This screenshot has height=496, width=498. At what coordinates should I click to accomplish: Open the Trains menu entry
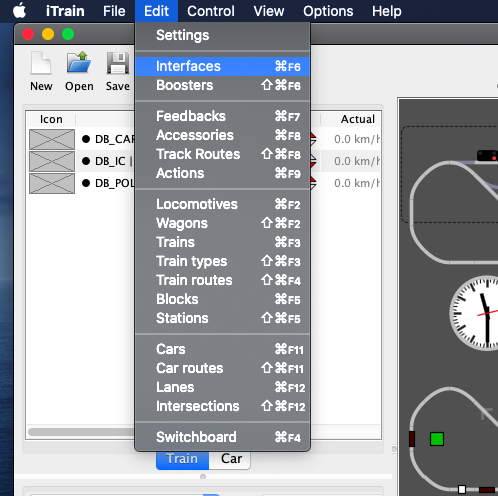(222, 242)
